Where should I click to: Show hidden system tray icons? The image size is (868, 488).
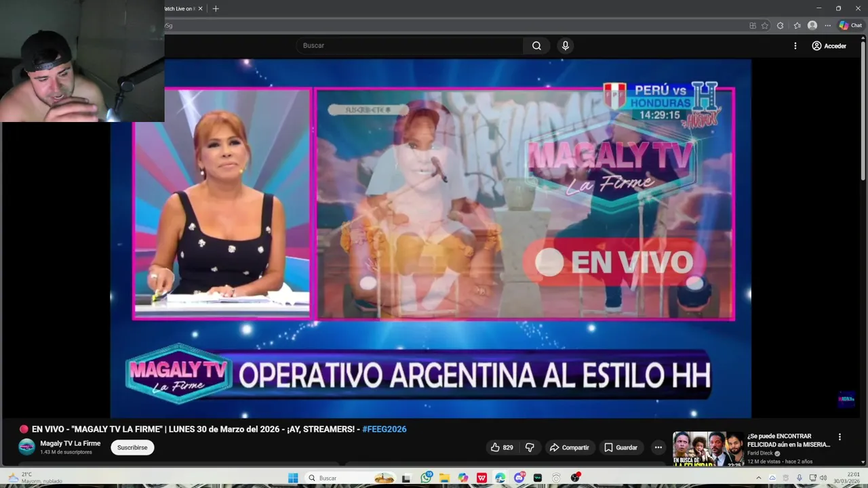758,478
